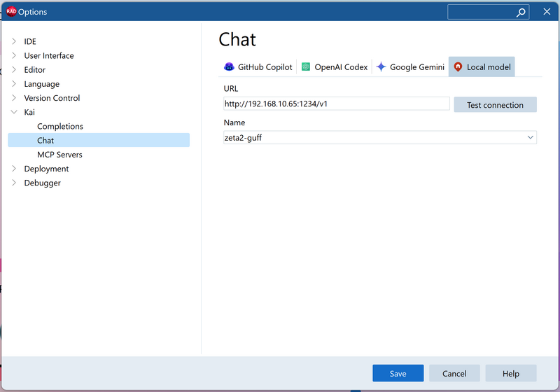Viewport: 560px width, 392px height.
Task: Click the URL field label
Action: click(x=231, y=88)
